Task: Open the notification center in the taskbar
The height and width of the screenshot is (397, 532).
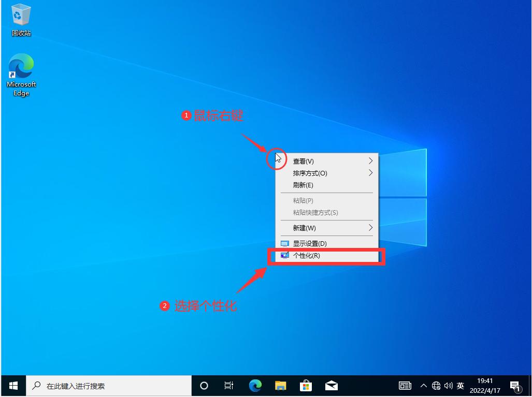Action: (514, 385)
